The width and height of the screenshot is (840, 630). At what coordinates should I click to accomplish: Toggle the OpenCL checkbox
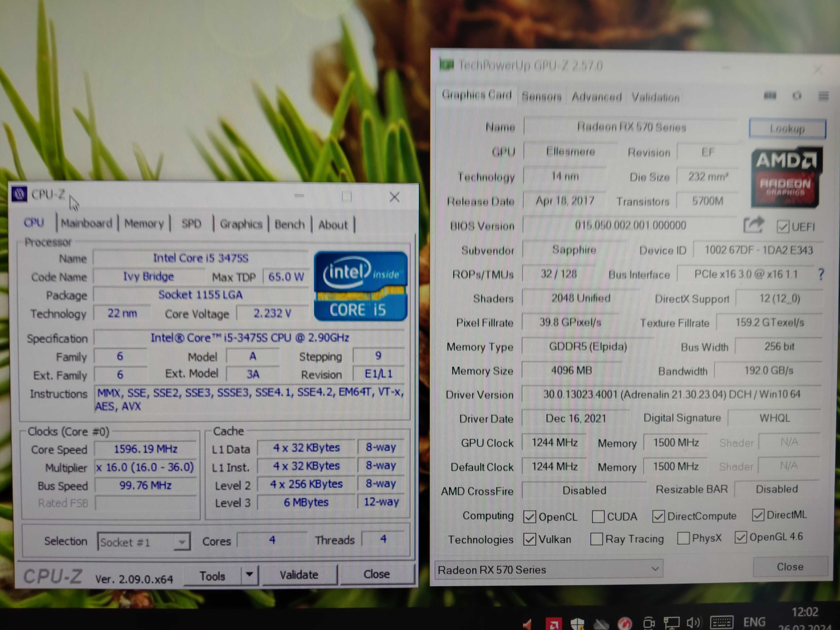[529, 516]
